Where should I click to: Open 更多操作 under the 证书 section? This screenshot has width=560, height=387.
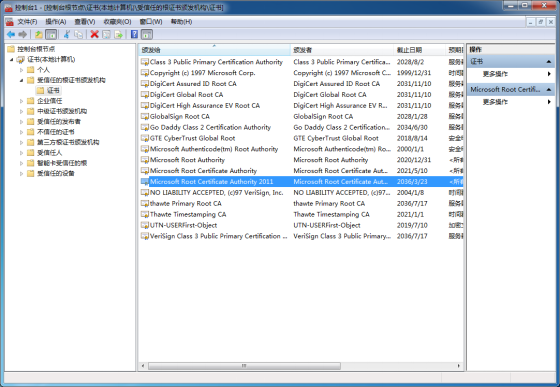(495, 74)
